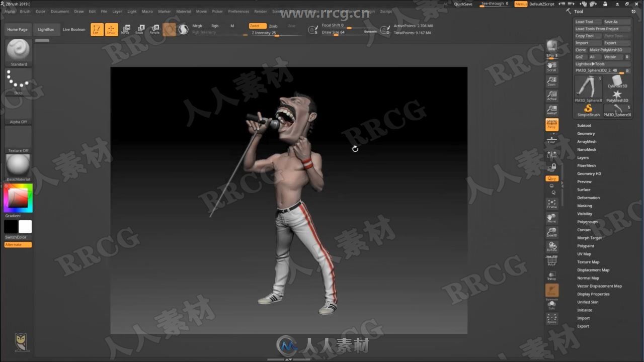Click the GoZ button
This screenshot has height=362, width=644.
click(580, 57)
